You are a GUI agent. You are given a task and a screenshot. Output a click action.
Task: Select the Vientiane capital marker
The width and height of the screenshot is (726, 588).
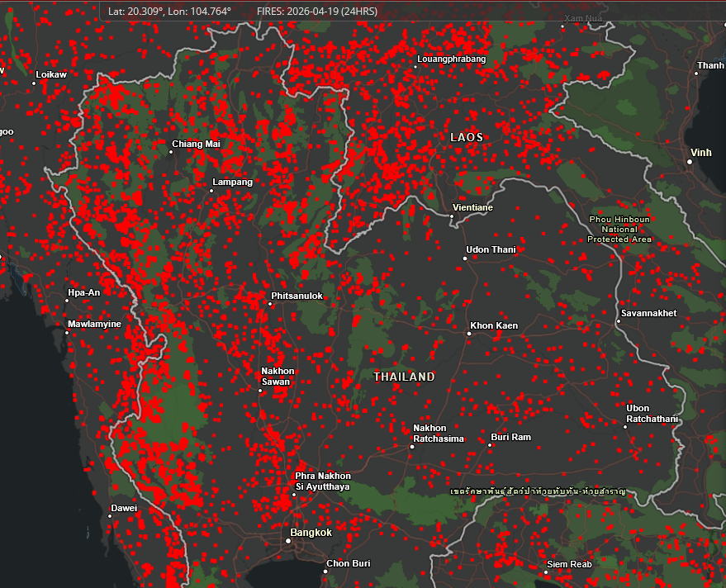pyautogui.click(x=452, y=215)
